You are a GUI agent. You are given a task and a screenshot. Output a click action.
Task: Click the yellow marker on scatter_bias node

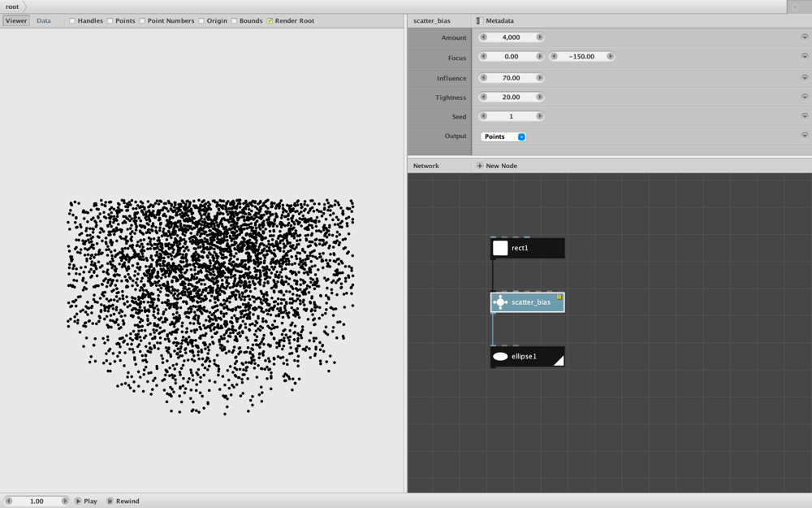tap(559, 297)
